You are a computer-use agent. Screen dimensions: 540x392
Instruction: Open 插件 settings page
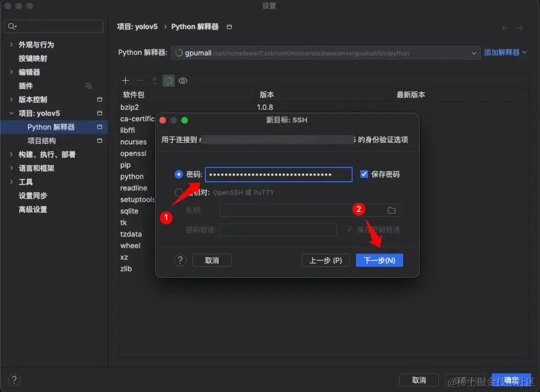(x=25, y=86)
